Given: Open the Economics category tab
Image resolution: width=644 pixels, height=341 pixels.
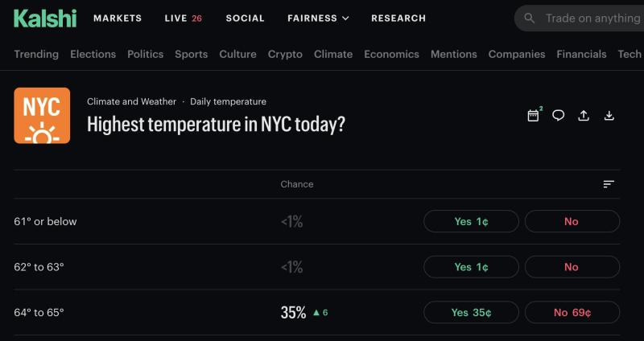Looking at the screenshot, I should (391, 54).
